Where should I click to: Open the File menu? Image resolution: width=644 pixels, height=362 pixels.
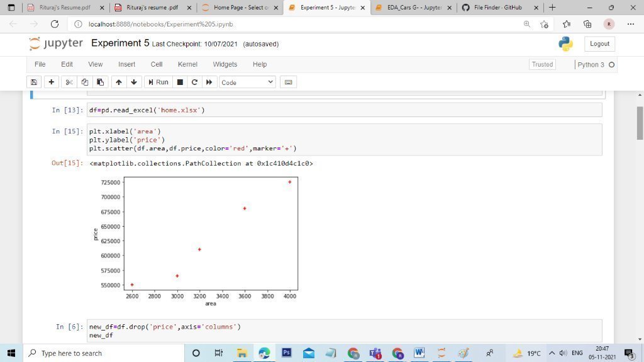tap(40, 64)
